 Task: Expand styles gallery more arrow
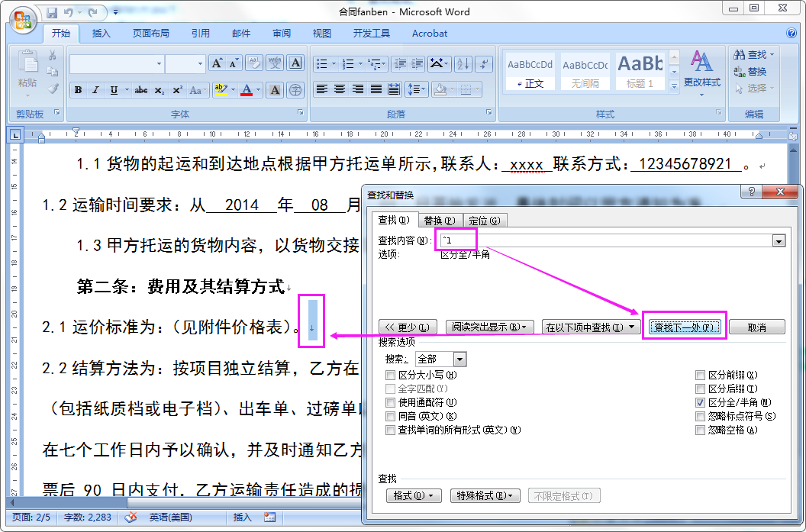click(675, 87)
